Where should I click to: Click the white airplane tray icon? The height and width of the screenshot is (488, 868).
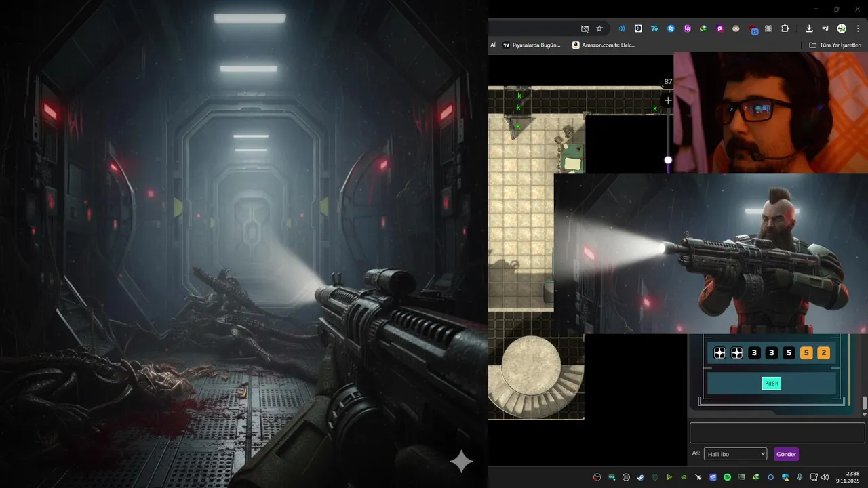pos(698,477)
